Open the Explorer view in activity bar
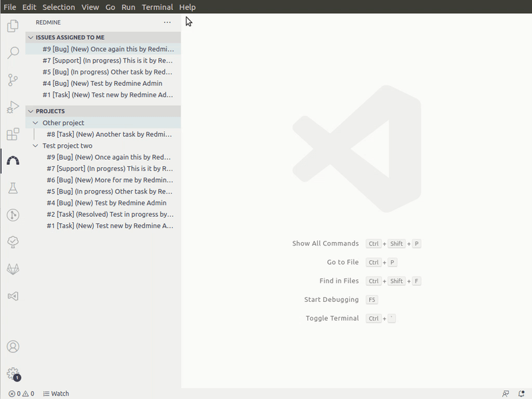532x399 pixels. (x=13, y=26)
